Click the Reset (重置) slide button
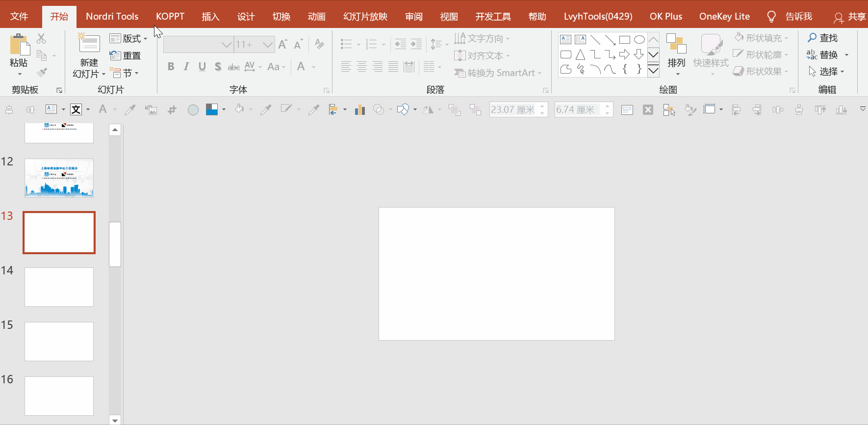This screenshot has height=425, width=868. pos(125,55)
